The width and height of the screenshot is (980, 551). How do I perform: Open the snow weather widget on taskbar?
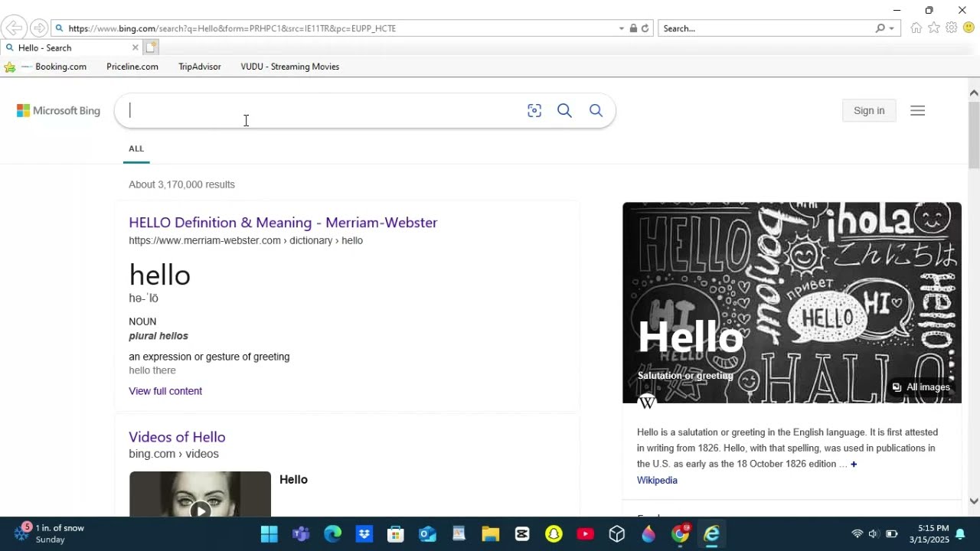(x=50, y=533)
